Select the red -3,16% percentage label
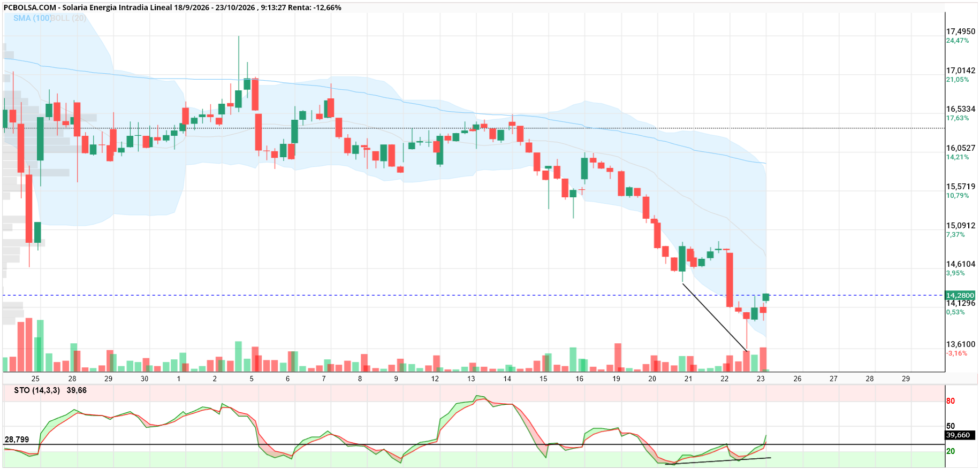Viewport: 980px width, 470px height. point(956,353)
